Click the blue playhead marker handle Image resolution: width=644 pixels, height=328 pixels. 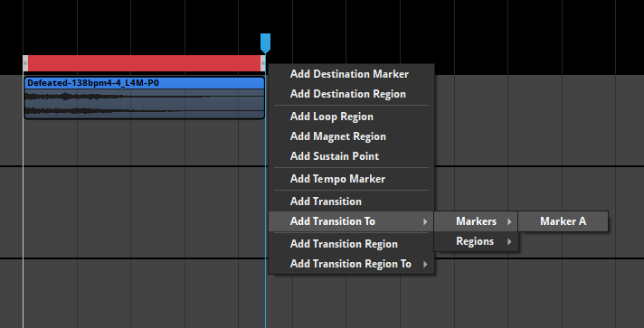[265, 43]
